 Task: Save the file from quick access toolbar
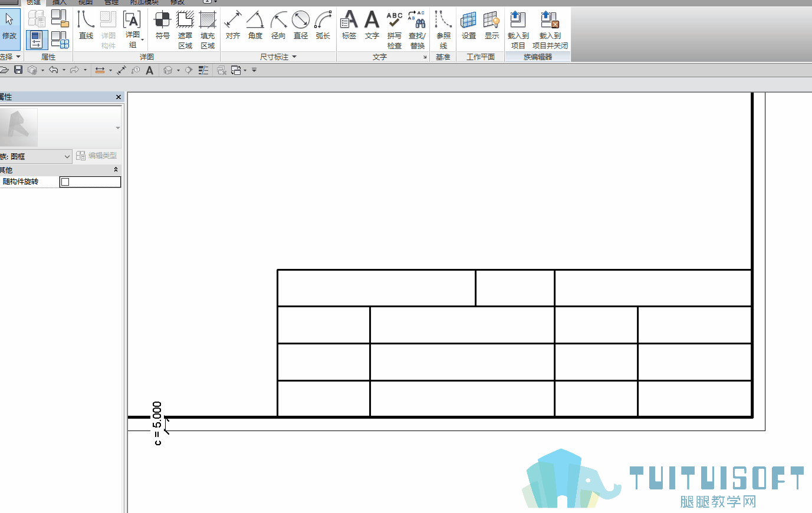[x=18, y=70]
